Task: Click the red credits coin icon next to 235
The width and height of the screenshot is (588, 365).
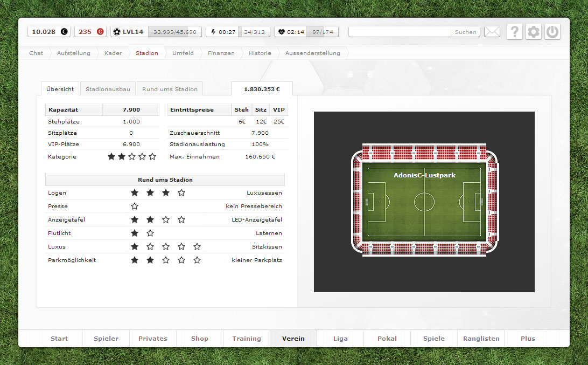Action: [x=100, y=32]
